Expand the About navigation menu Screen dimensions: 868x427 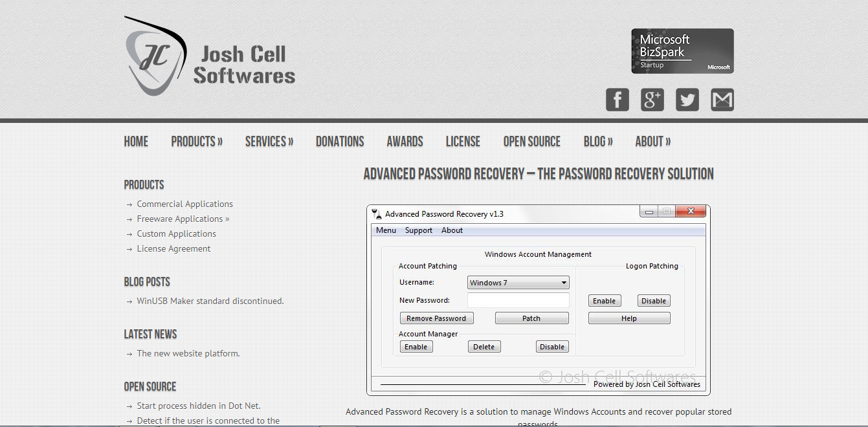coord(652,142)
